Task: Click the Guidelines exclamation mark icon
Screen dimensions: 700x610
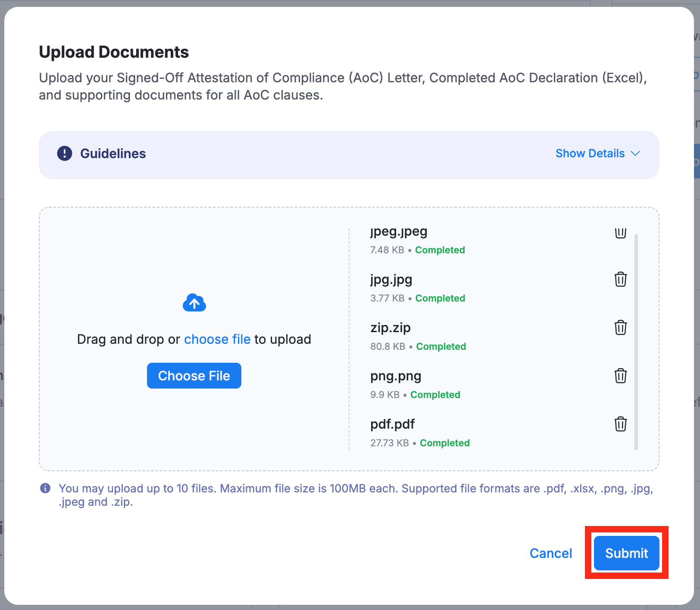Action: click(65, 153)
